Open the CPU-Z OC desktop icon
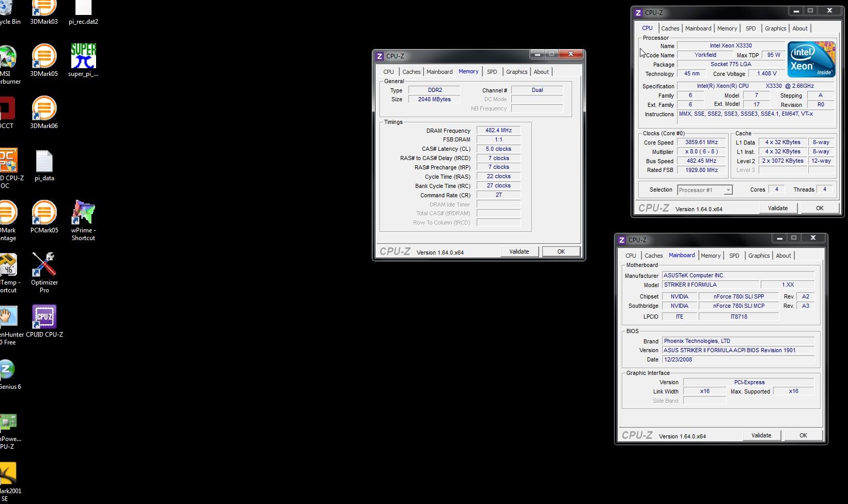Viewport: 848px width, 504px height. click(10, 169)
